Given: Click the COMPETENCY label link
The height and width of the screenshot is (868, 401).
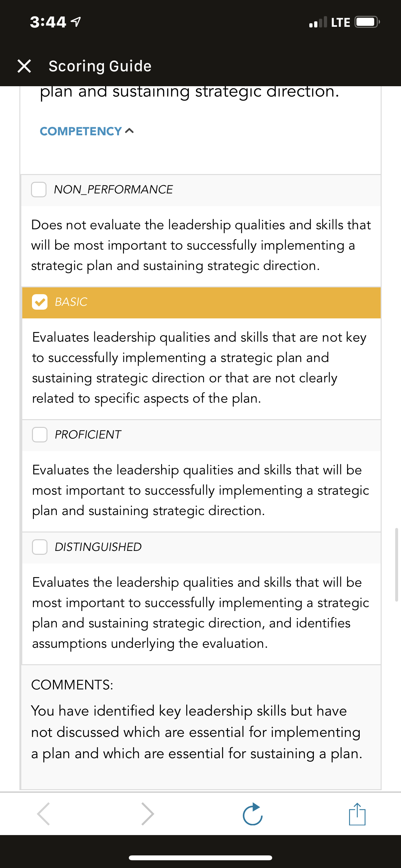Looking at the screenshot, I should click(81, 131).
